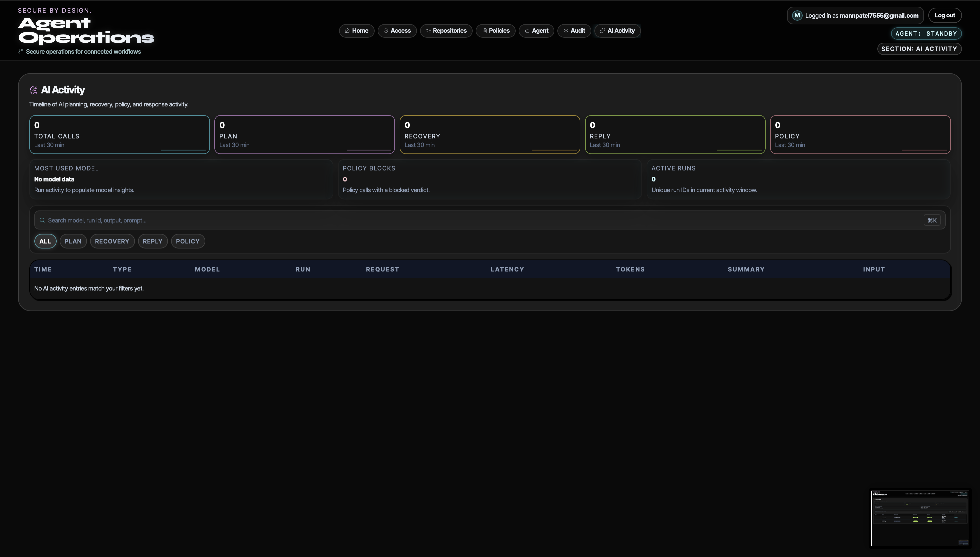Click the search magnifier icon

(x=42, y=220)
